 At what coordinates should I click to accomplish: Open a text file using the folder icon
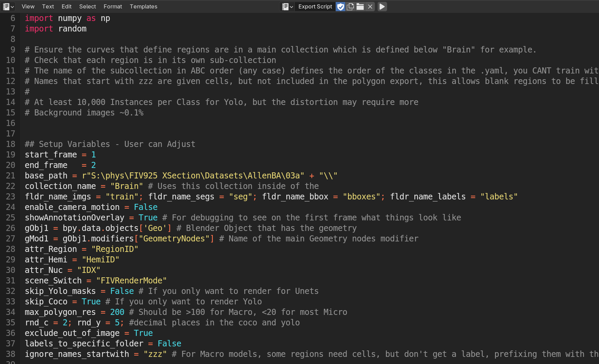point(360,6)
